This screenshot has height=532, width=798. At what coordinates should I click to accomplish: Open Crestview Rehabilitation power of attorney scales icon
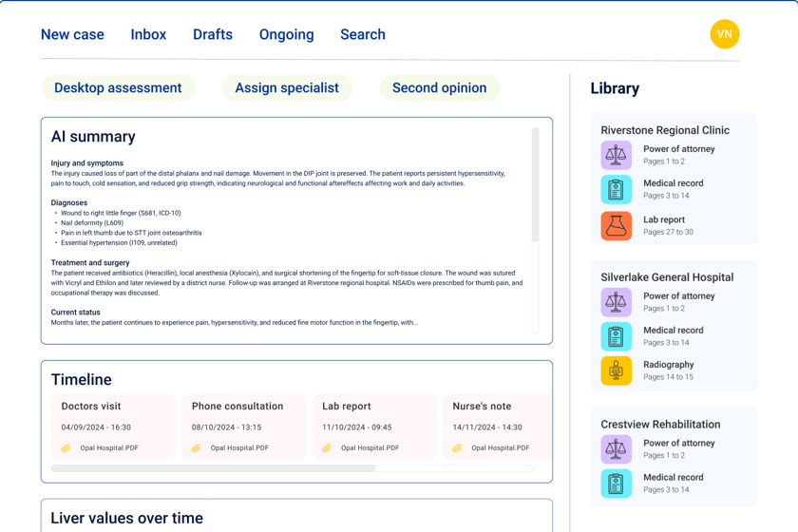click(x=616, y=449)
